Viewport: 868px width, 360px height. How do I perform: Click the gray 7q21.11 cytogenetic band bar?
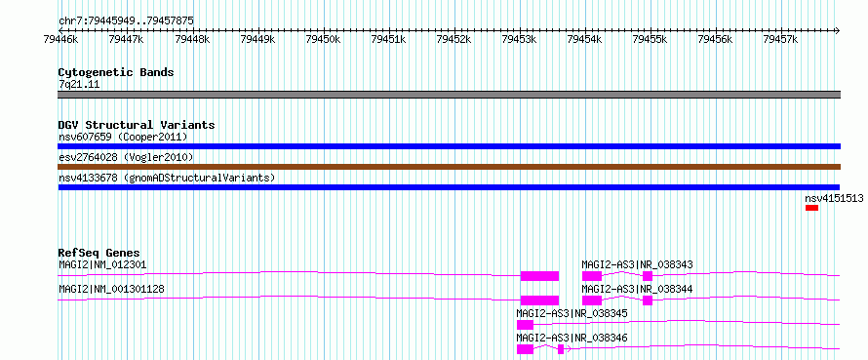(449, 95)
